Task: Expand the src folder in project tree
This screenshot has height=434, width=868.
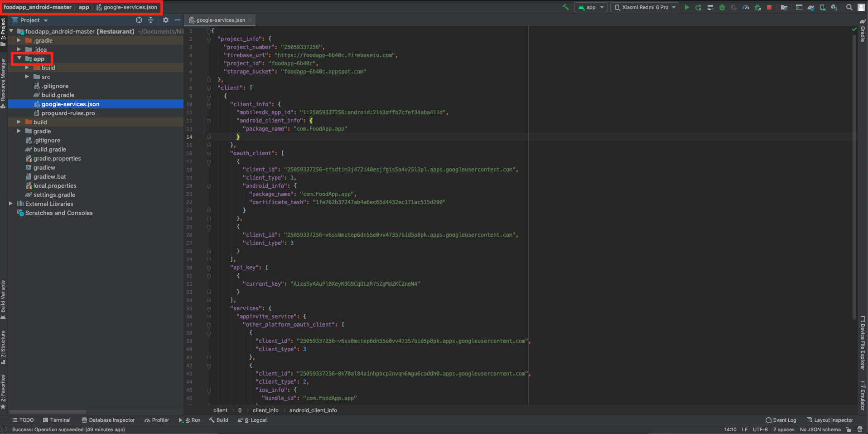Action: click(x=27, y=77)
